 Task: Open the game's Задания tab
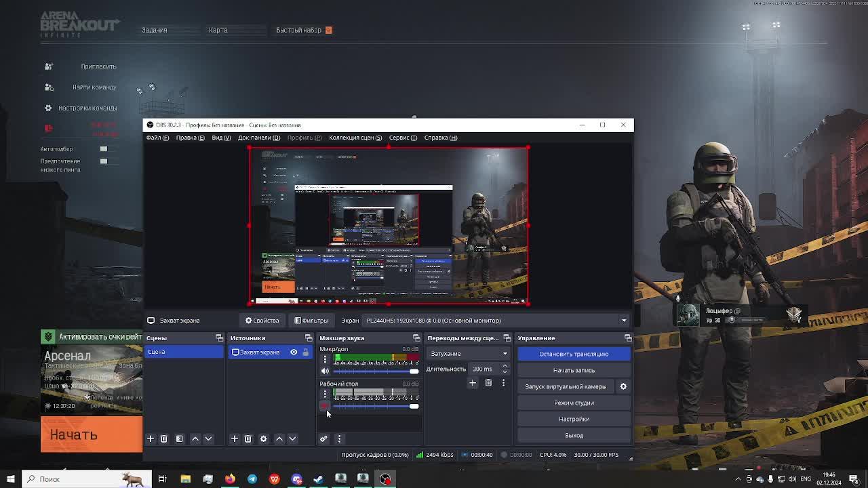click(x=155, y=30)
